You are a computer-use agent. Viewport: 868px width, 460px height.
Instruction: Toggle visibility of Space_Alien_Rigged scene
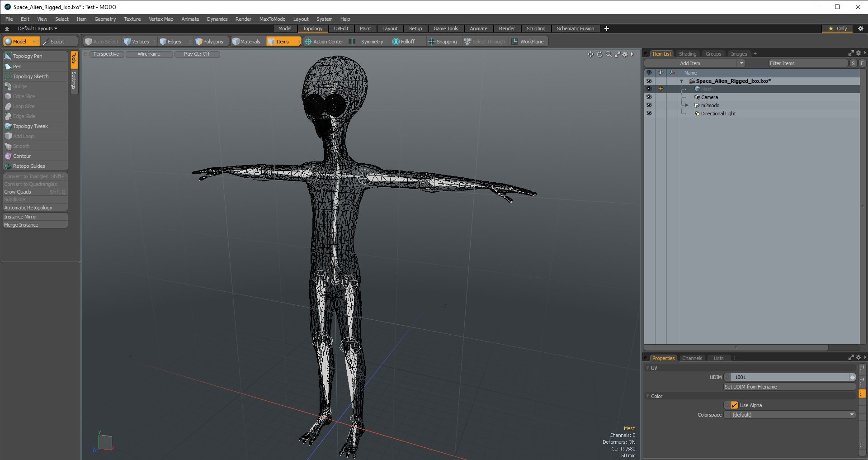[x=649, y=81]
